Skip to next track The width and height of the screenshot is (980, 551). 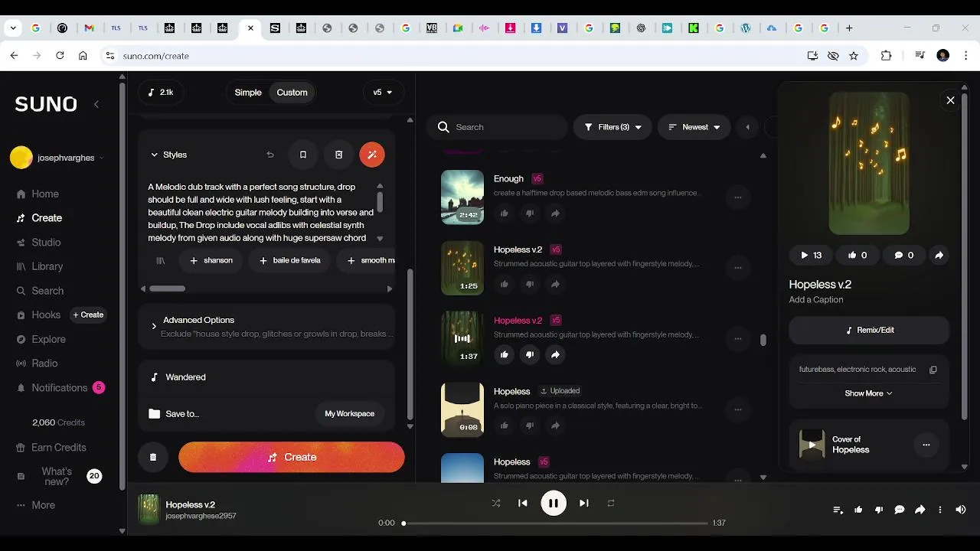[583, 503]
